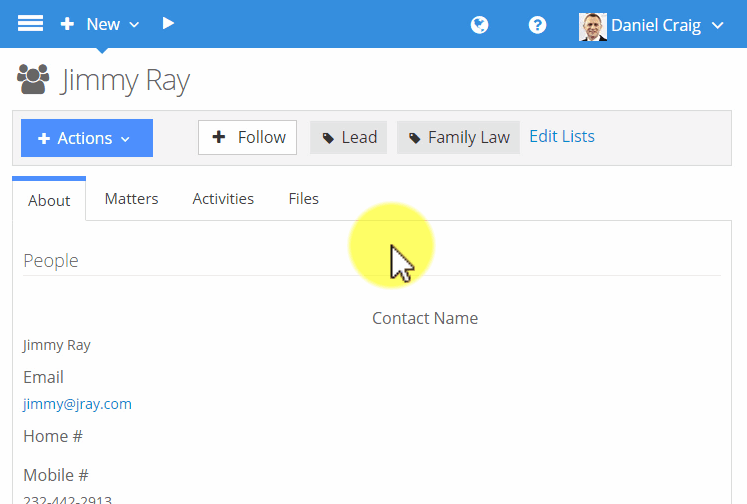Image resolution: width=747 pixels, height=504 pixels.
Task: Click the Jimmy Ray contact name text
Action: pyautogui.click(x=57, y=345)
